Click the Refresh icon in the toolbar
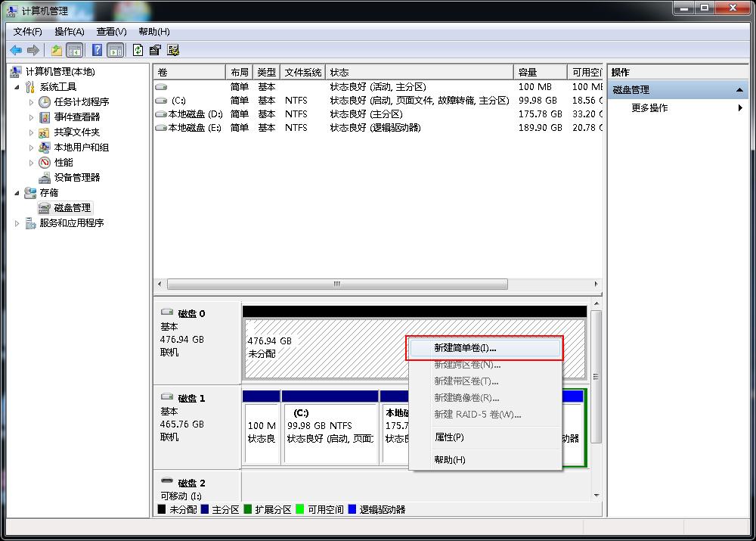The height and width of the screenshot is (541, 756). pos(138,50)
